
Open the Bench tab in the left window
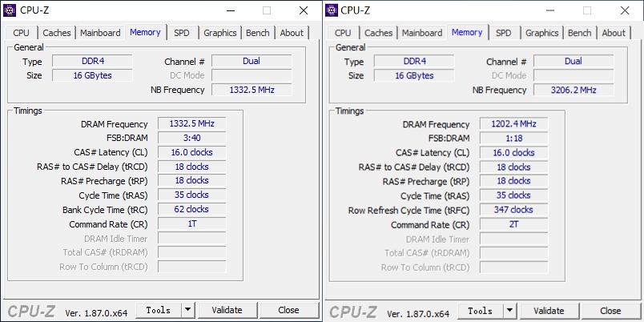pos(257,33)
